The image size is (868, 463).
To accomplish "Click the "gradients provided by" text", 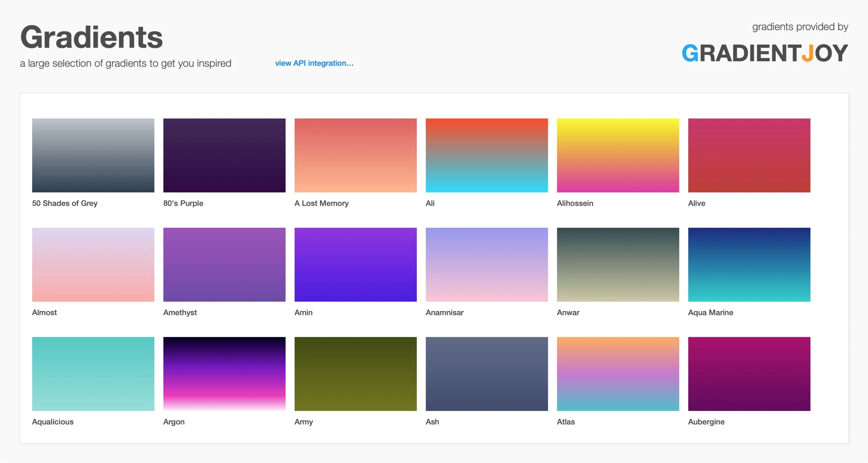I will pos(800,27).
